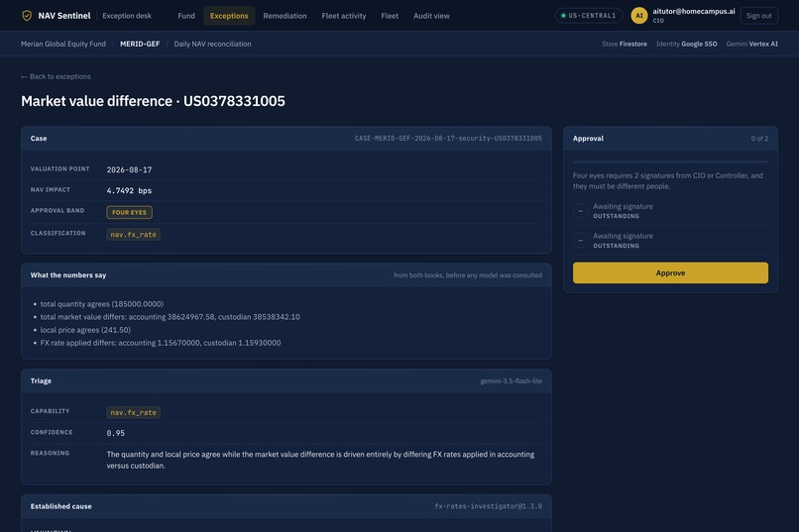Click 'from both books, before any model was consulted' note

pyautogui.click(x=468, y=275)
